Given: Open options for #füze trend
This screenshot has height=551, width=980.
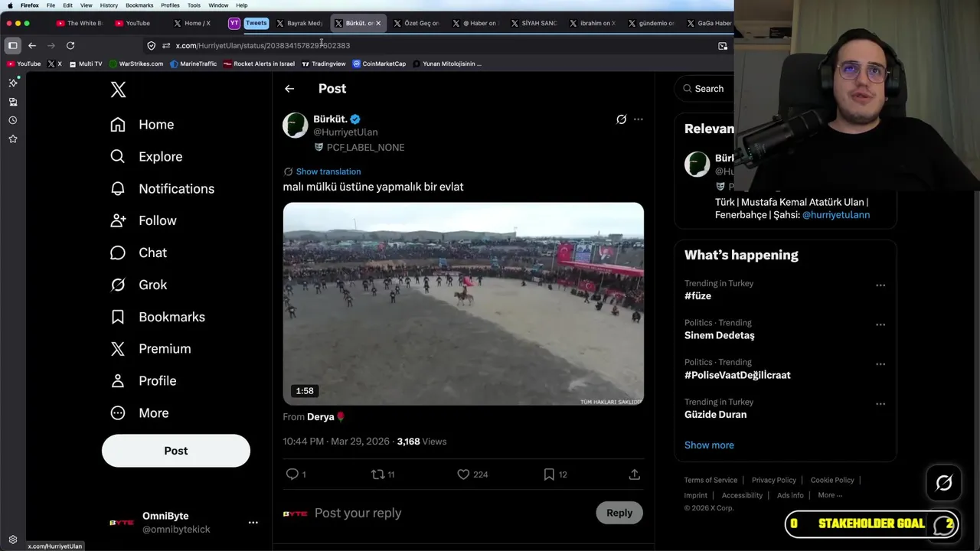Looking at the screenshot, I should pos(880,285).
